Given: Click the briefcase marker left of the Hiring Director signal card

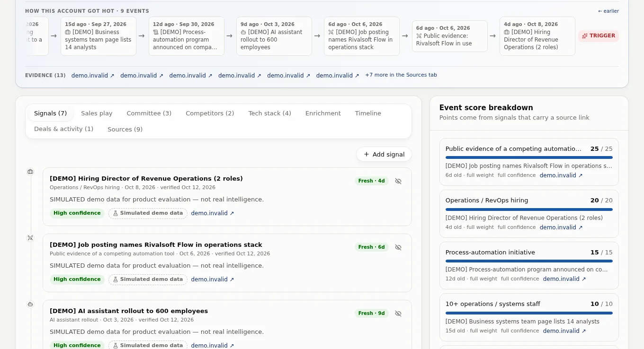Looking at the screenshot, I should click(x=30, y=172).
